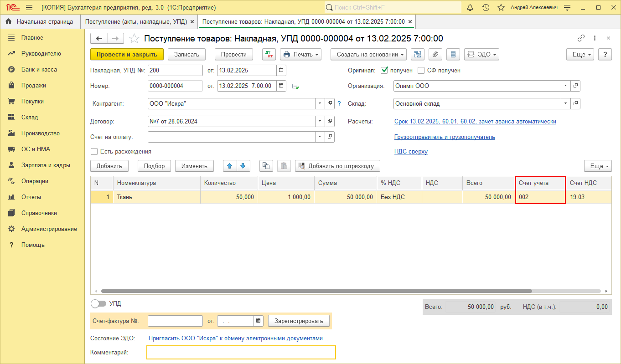The image size is (621, 364).
Task: Click Добавить по штрихкоду button
Action: (337, 166)
